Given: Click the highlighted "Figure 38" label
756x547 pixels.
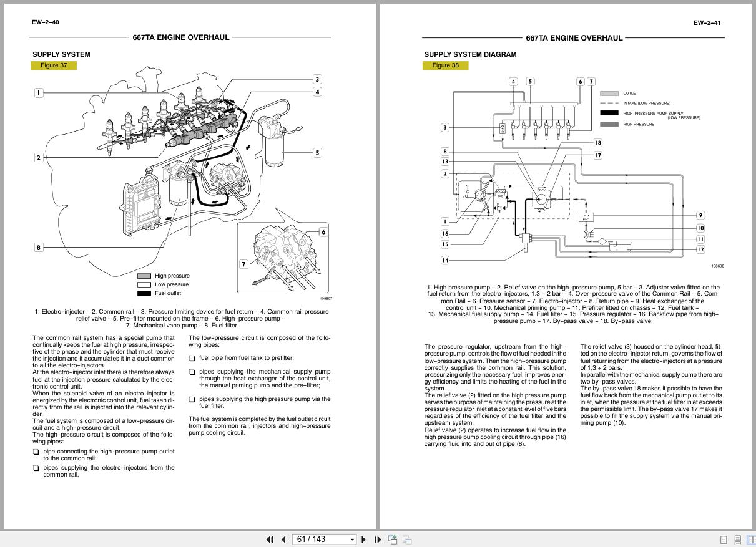Looking at the screenshot, I should tap(446, 65).
